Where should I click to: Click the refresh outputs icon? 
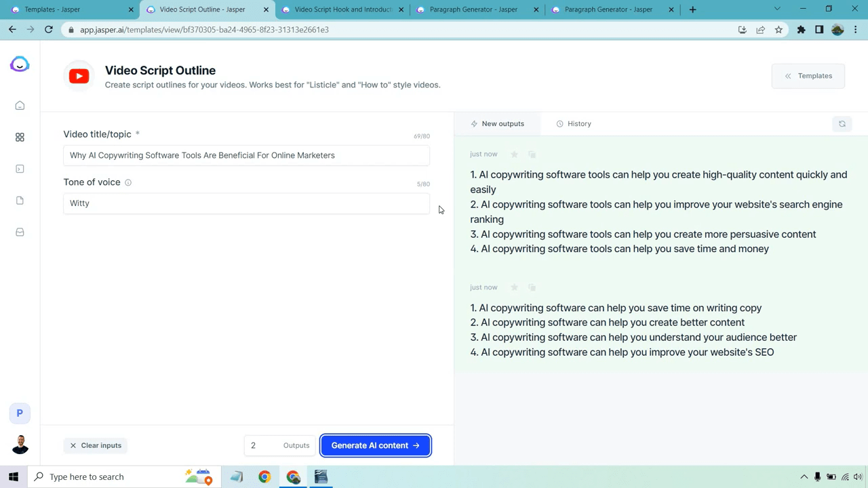point(842,124)
